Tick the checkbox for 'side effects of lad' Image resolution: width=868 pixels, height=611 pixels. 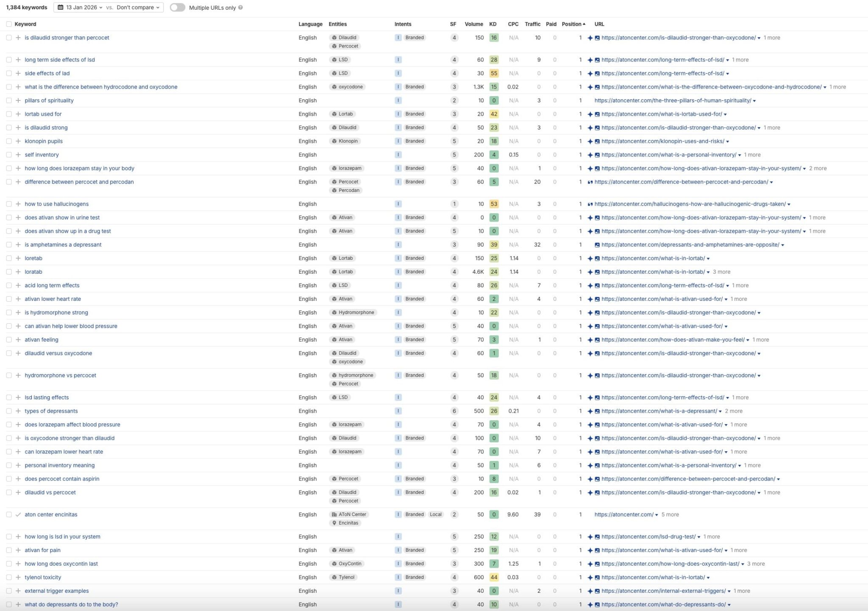pos(9,73)
